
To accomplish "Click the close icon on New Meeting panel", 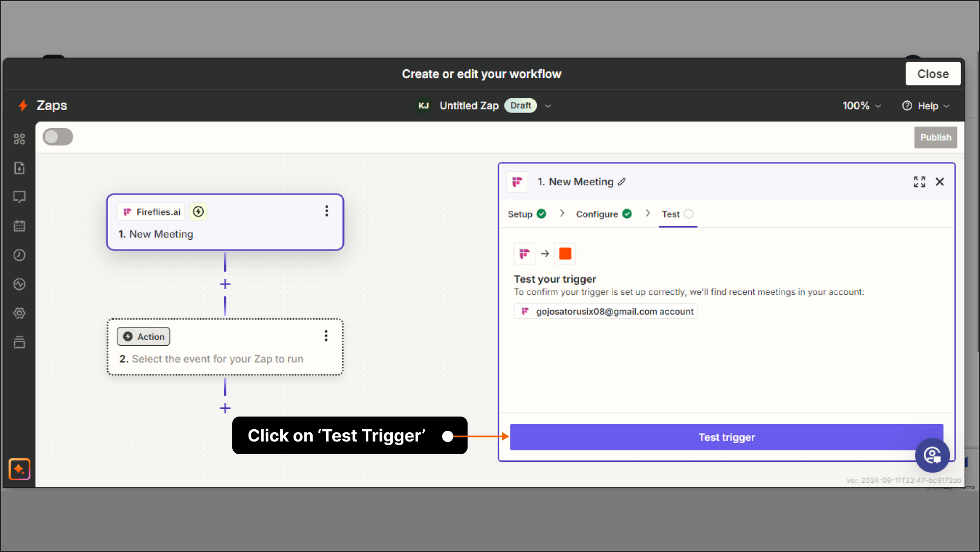I will click(940, 182).
